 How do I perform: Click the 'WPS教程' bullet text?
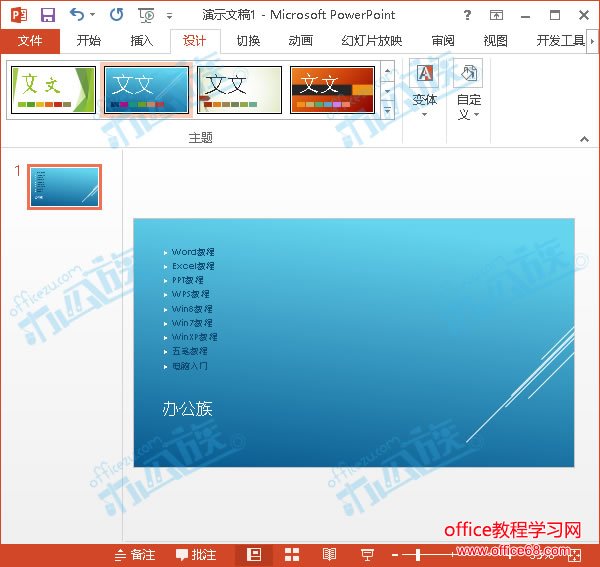191,294
